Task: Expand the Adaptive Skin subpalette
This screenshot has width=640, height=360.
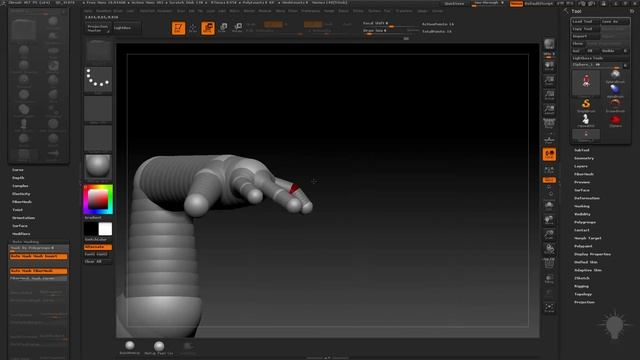Action: pyautogui.click(x=588, y=270)
